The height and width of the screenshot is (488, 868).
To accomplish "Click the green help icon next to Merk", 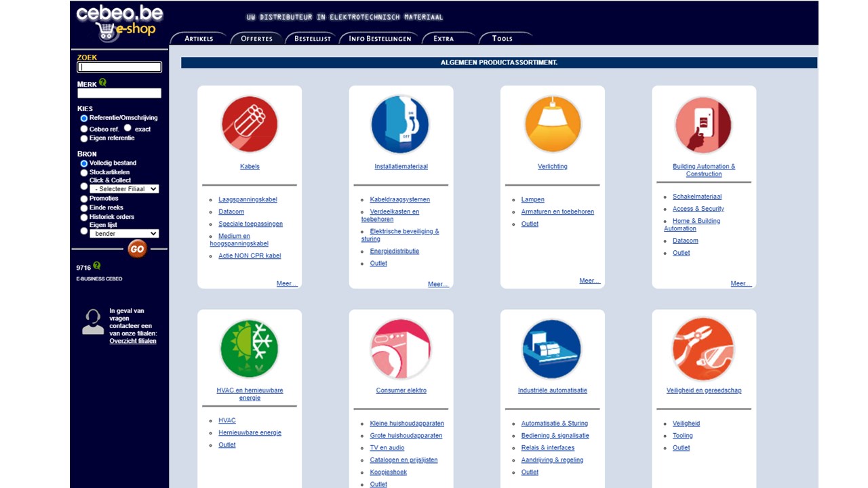I will [103, 82].
